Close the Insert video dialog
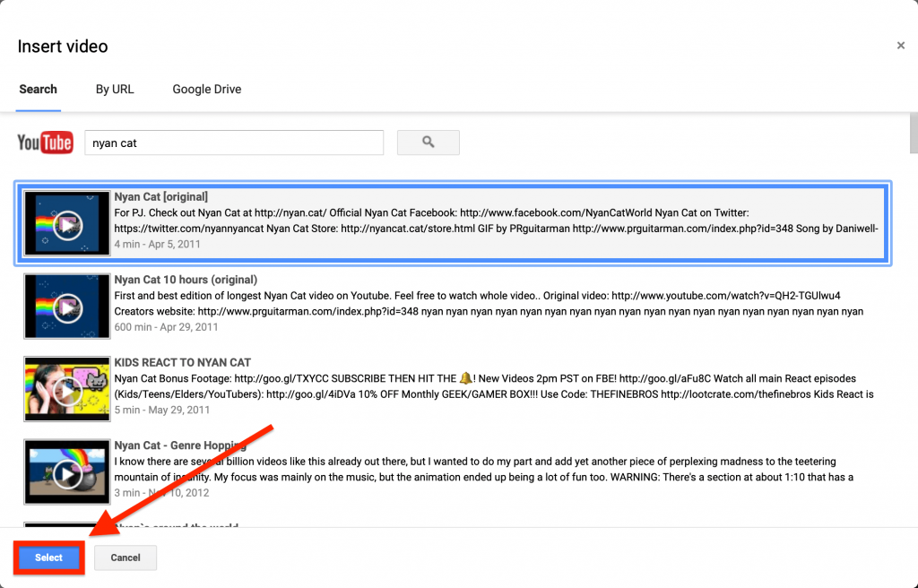 coord(900,45)
